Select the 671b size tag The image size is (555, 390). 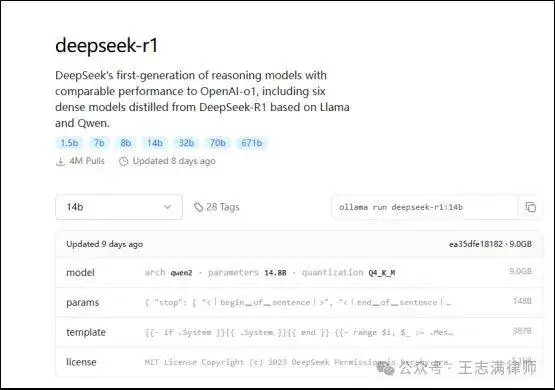click(x=252, y=143)
